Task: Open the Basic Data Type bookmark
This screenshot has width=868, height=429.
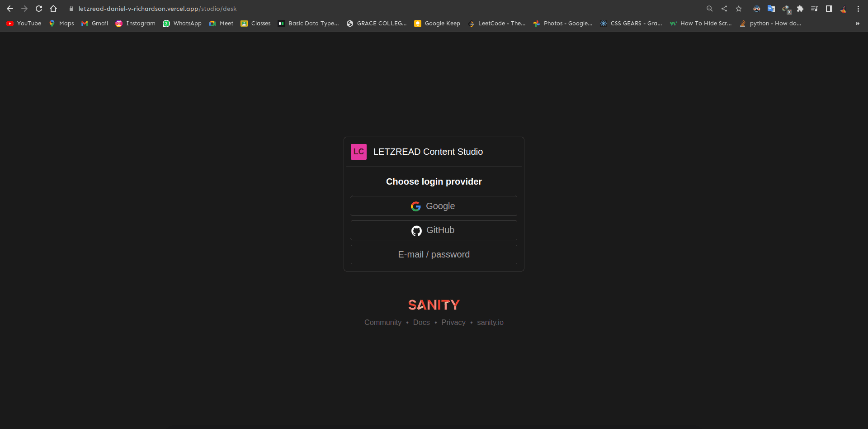Action: tap(308, 24)
